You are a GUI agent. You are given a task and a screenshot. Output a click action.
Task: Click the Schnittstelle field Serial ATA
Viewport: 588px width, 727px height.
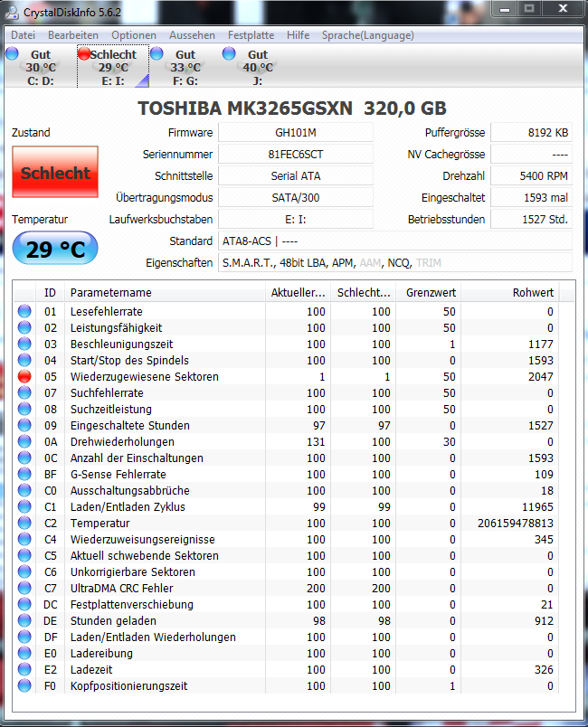(296, 176)
